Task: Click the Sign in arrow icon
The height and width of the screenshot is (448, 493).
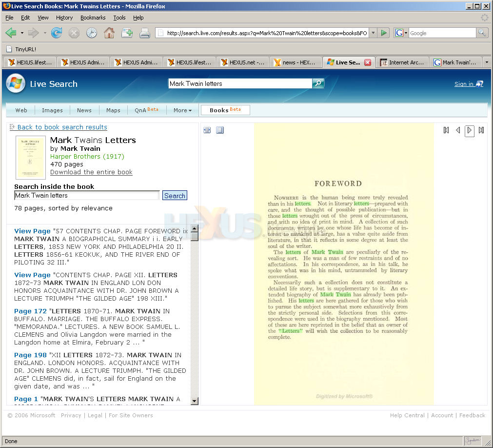Action: pyautogui.click(x=479, y=83)
